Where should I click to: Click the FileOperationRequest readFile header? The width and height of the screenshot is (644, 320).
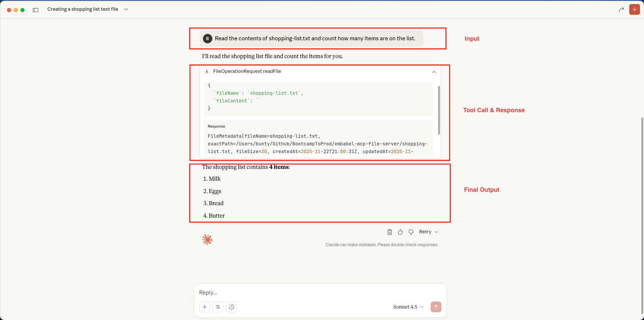[247, 71]
